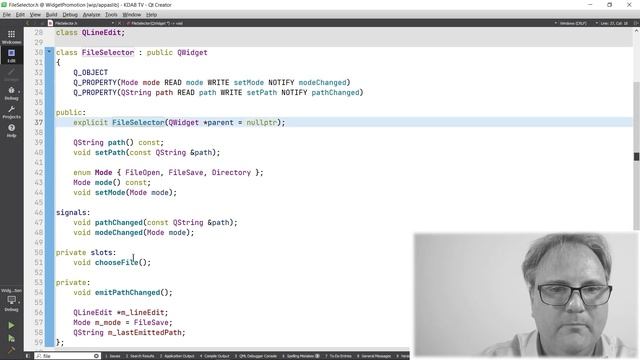Click 'setMode' declaration on line 44

[x=110, y=193]
